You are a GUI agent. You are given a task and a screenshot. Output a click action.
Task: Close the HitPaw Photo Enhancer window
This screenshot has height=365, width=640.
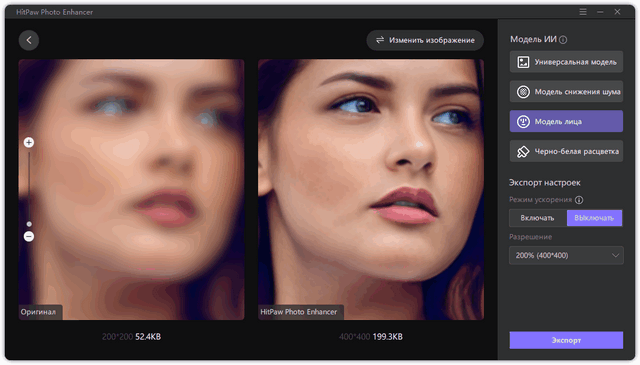pyautogui.click(x=617, y=12)
